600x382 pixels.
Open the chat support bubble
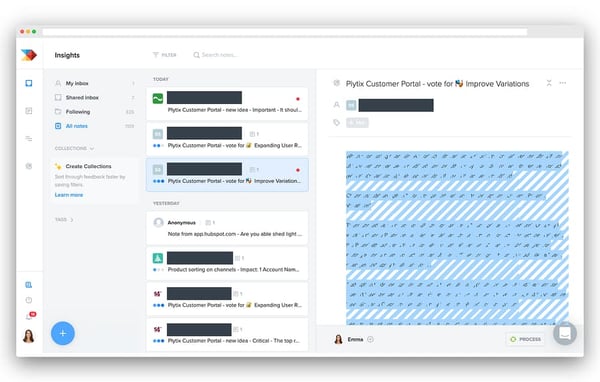click(565, 333)
